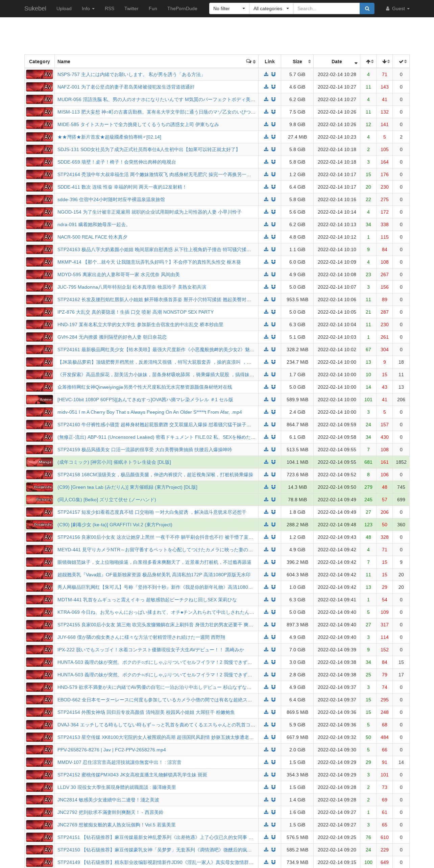
Task: Open the GRAFFITI Vol.2 torrent link
Action: [x=115, y=525]
